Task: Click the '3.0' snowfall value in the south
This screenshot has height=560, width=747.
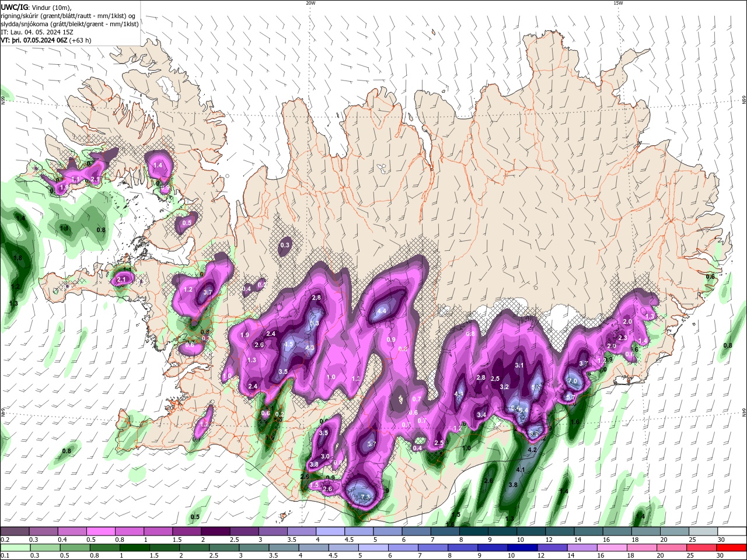Action: [325, 457]
